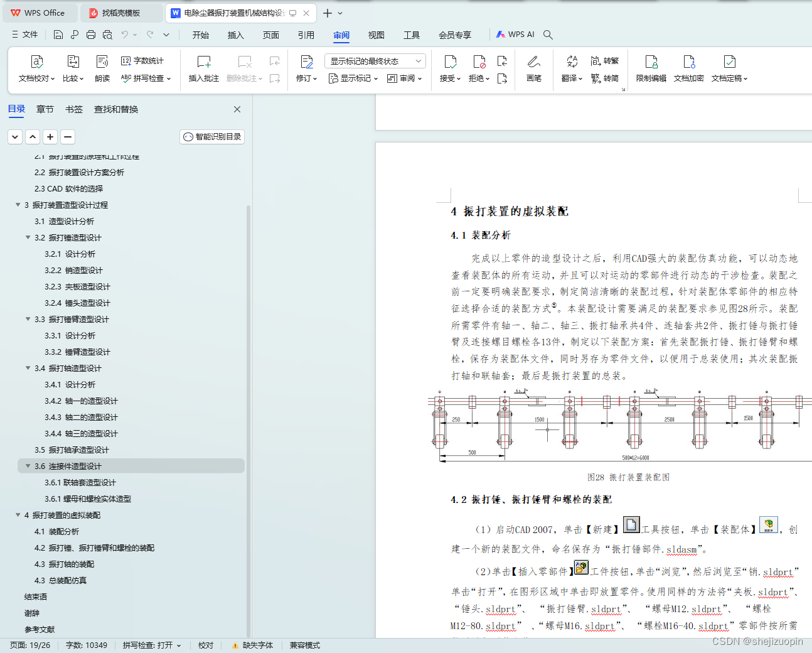
Task: Open a new tab with plus button
Action: [x=328, y=13]
